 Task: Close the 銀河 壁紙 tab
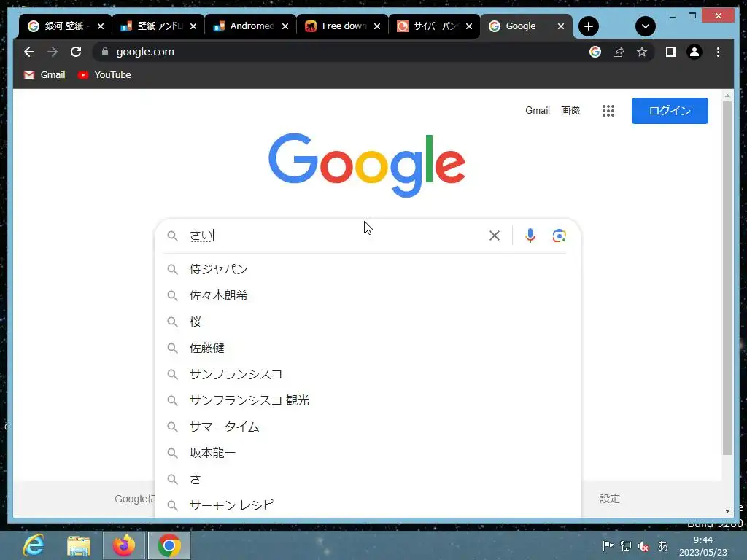coord(101,26)
